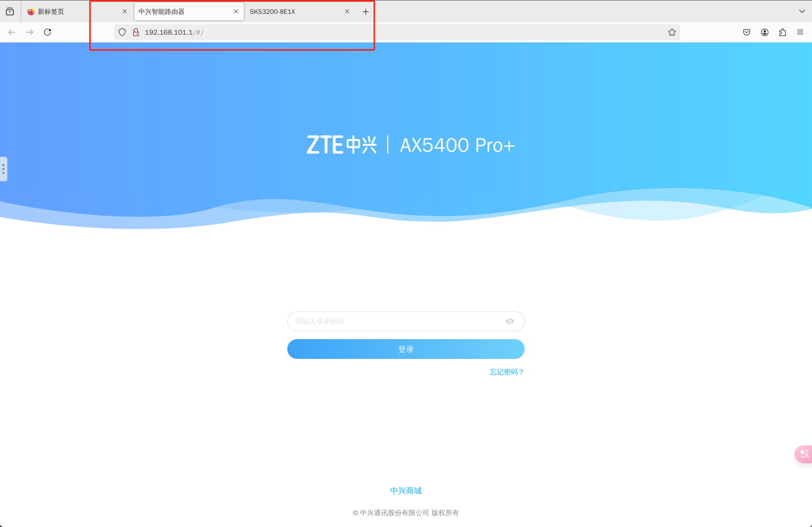Expand list all tabs chevron
Screen dimensions: 812x527
[802, 11]
